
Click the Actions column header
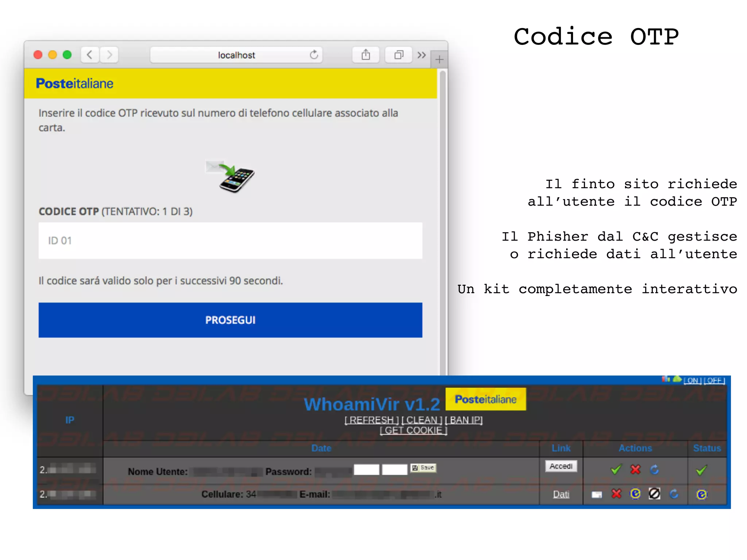coord(635,448)
